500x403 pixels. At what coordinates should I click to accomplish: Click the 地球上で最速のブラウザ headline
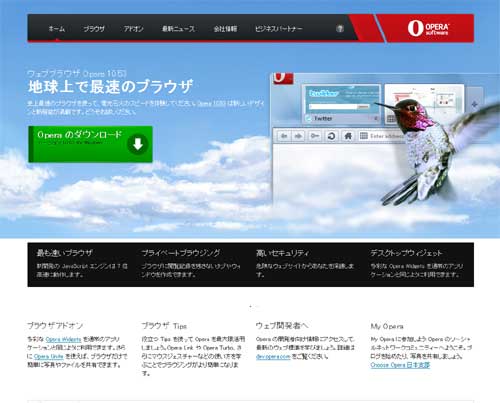tap(110, 87)
